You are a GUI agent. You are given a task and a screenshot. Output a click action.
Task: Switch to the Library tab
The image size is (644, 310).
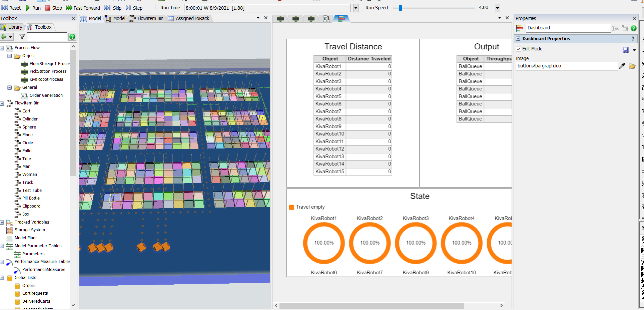tap(12, 27)
